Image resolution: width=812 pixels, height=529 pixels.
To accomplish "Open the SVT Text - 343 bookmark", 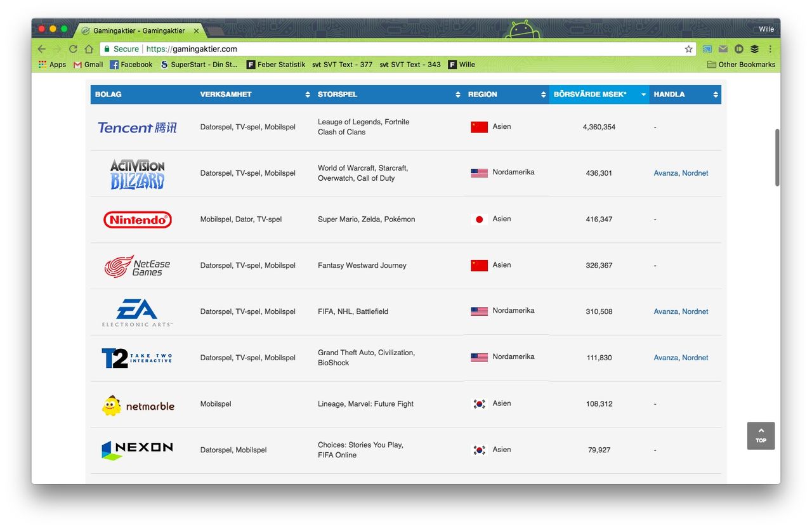I will pyautogui.click(x=410, y=65).
